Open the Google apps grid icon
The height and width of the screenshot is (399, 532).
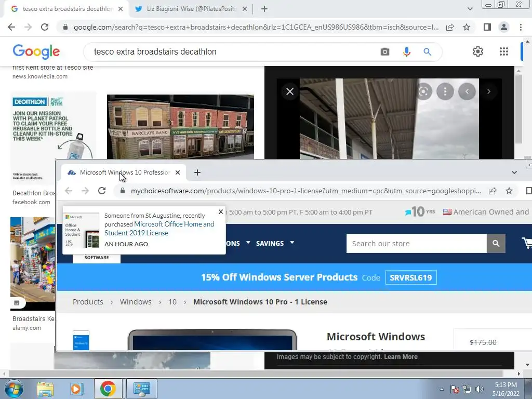tap(504, 51)
